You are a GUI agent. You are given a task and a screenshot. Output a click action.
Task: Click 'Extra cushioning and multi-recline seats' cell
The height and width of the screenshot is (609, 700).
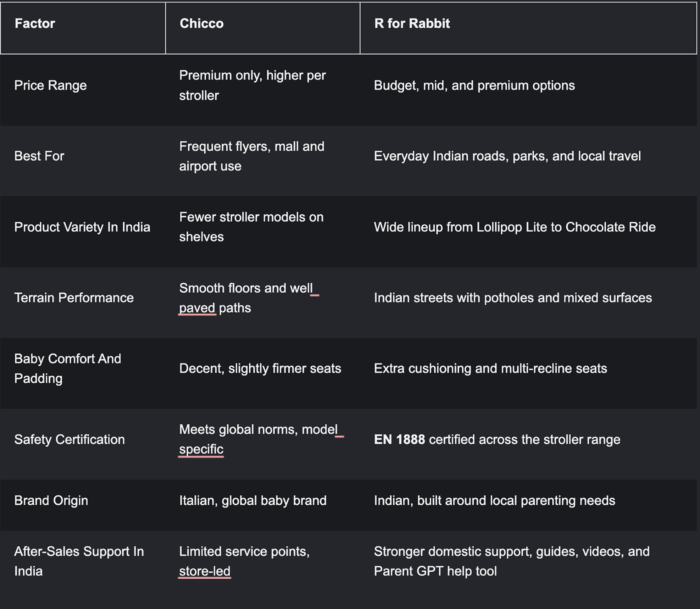[490, 368]
